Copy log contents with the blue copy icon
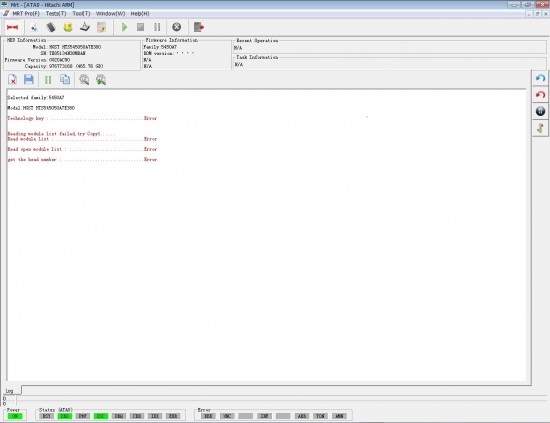 [x=65, y=80]
